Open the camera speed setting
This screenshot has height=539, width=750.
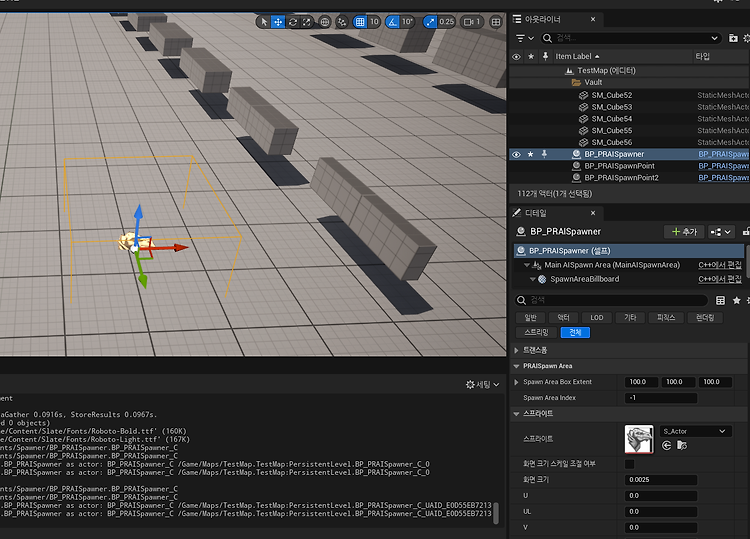[472, 22]
